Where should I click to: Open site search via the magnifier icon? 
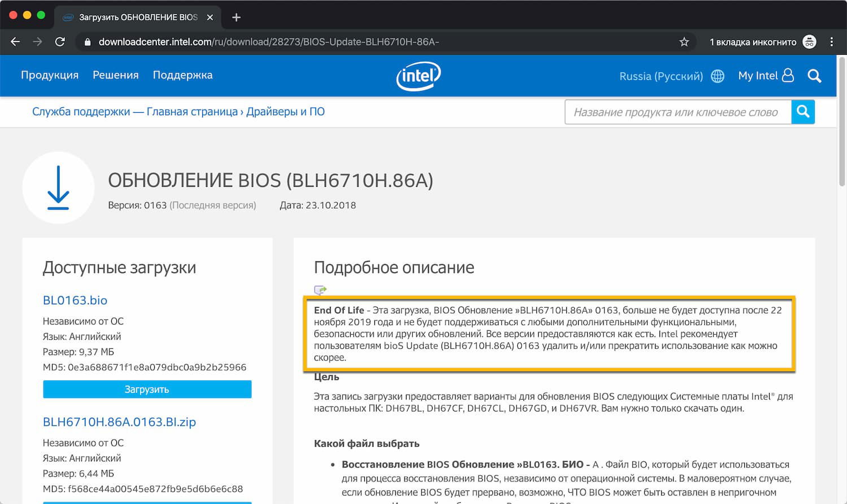pos(815,76)
